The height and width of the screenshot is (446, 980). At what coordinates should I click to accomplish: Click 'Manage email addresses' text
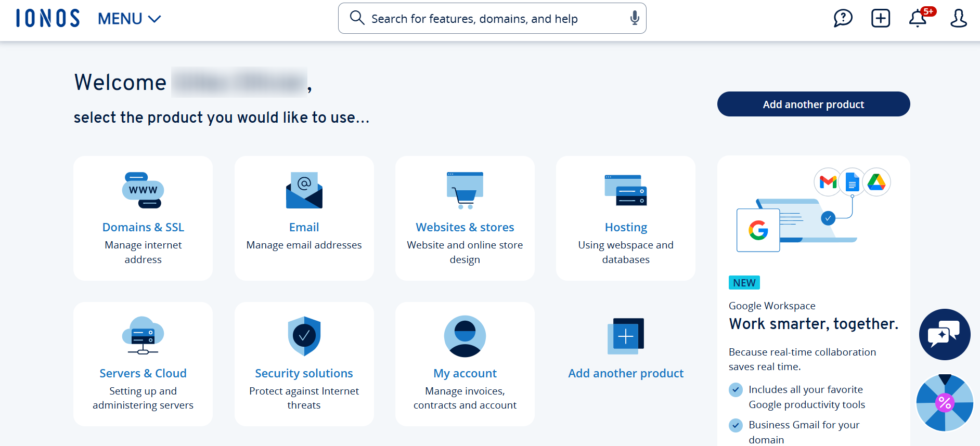click(x=304, y=245)
